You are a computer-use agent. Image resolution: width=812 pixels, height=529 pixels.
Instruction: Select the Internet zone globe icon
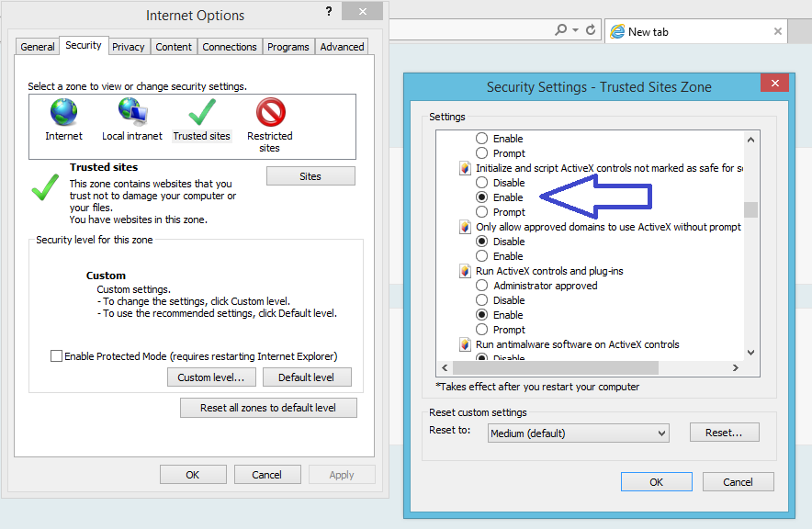coord(63,112)
